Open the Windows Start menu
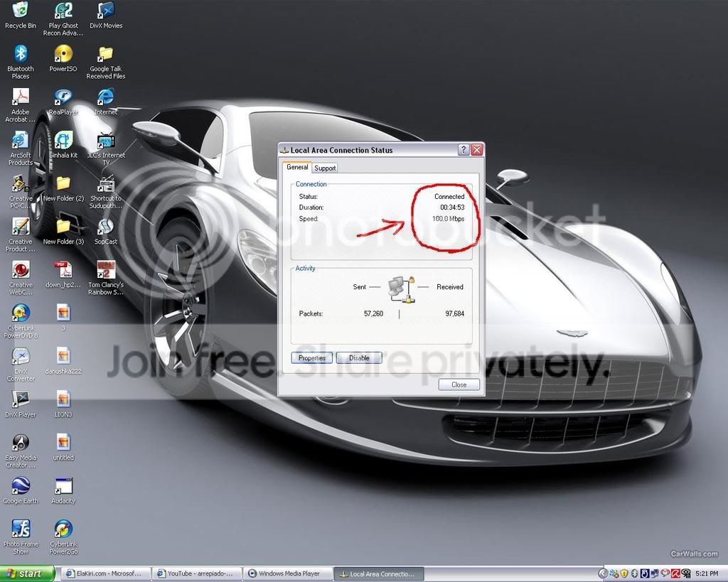The width and height of the screenshot is (728, 582). [28, 573]
